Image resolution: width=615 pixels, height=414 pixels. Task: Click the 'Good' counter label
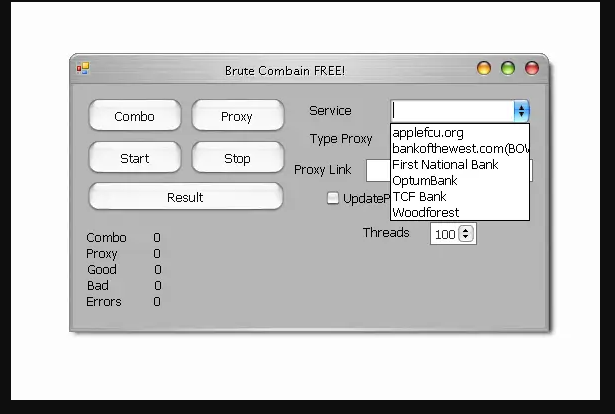tap(102, 270)
